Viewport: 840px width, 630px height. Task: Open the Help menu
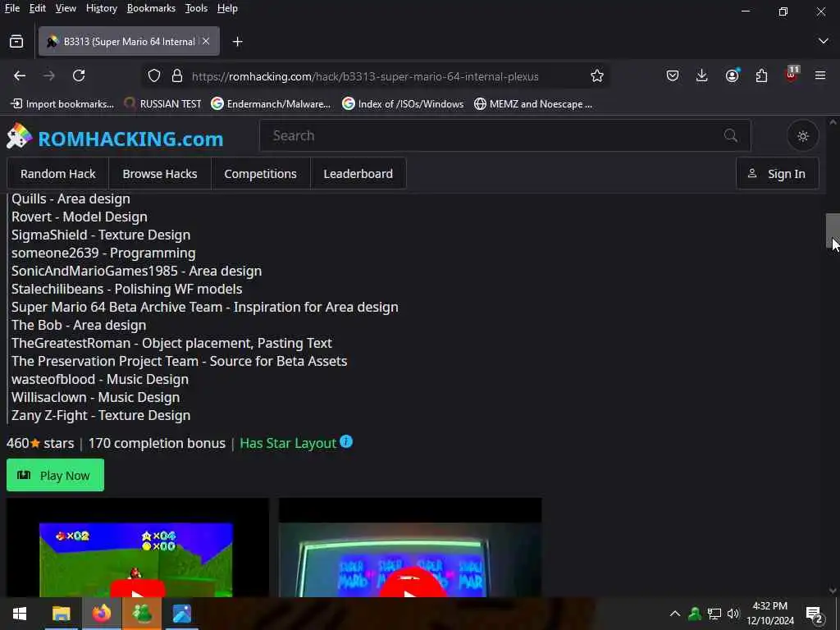tap(227, 8)
